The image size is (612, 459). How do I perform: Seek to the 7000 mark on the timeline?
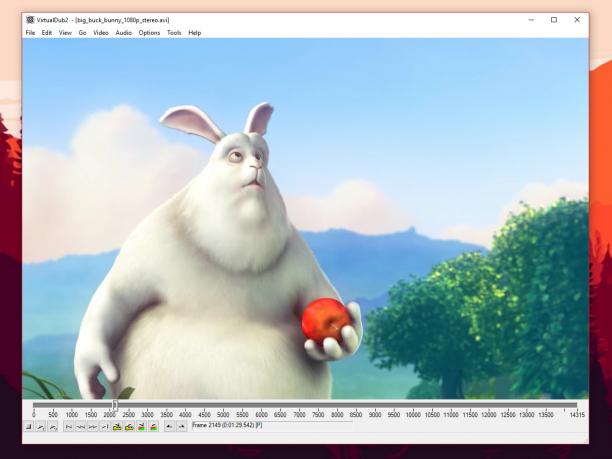299,415
